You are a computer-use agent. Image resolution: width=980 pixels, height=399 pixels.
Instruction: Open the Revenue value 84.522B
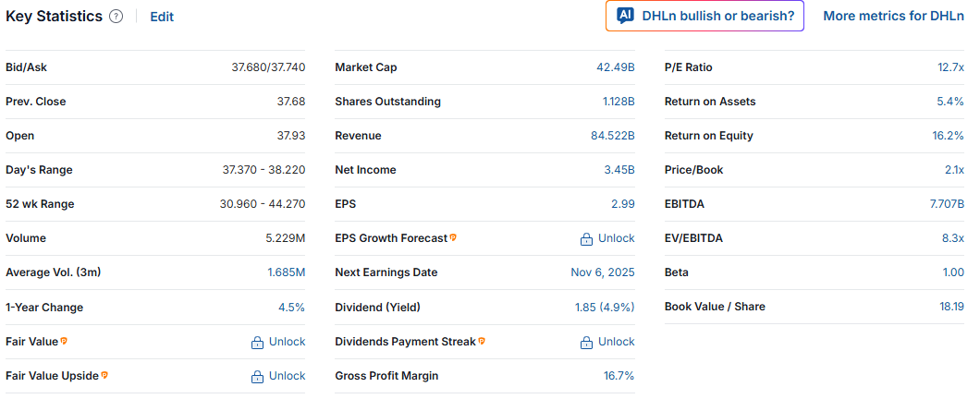point(612,136)
